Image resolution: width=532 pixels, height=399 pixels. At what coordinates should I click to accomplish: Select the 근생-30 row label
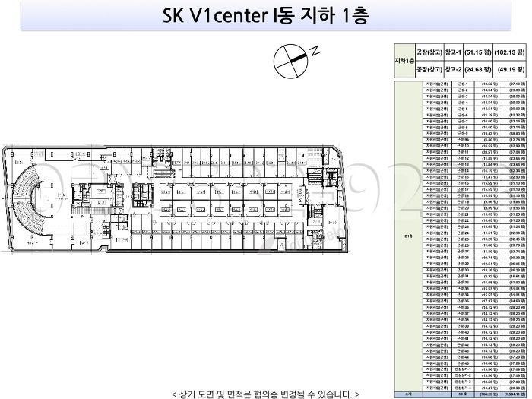tap(463, 270)
